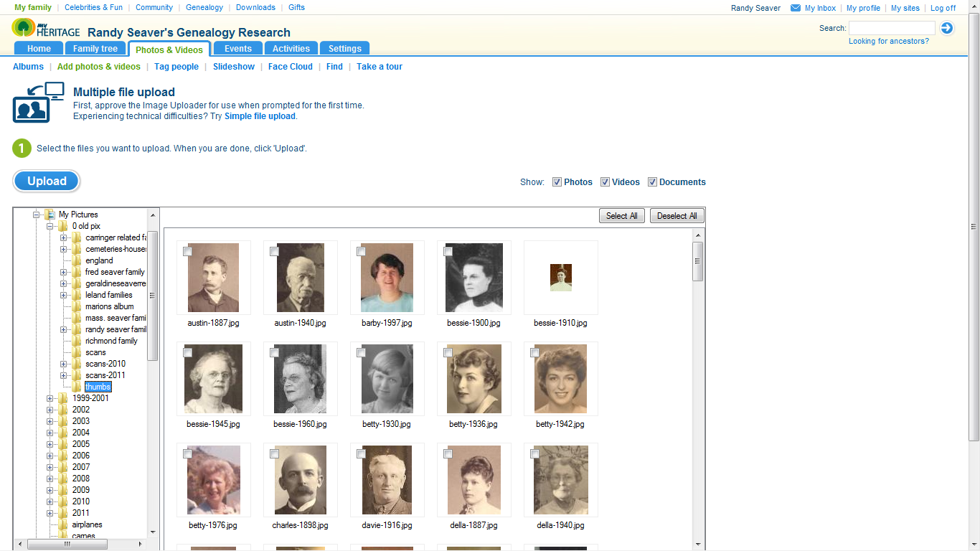
Task: Expand the carringer related folder node
Action: point(64,237)
